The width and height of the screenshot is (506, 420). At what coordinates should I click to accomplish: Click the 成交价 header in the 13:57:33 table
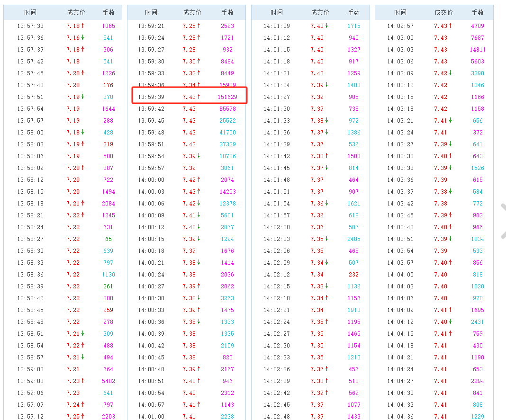point(76,13)
